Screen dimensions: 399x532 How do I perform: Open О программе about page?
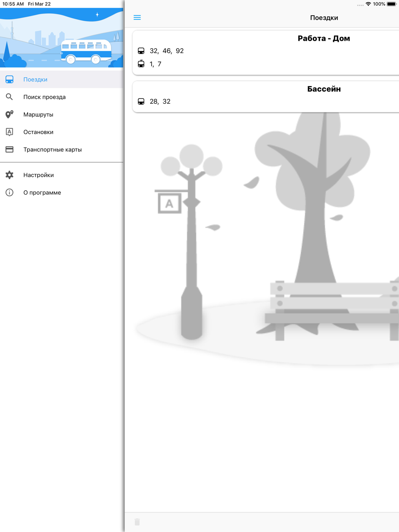tap(62, 193)
